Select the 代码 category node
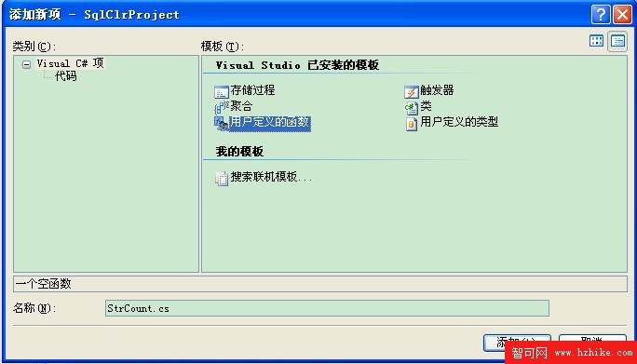The width and height of the screenshot is (637, 364). (x=66, y=76)
